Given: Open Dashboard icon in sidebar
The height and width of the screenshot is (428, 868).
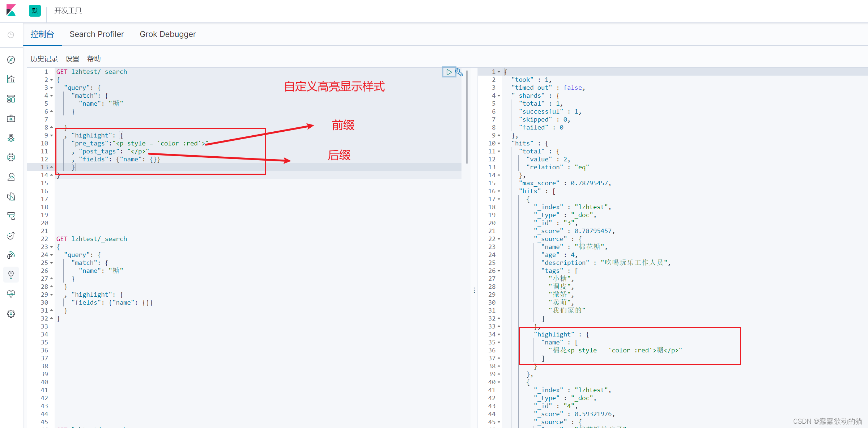Looking at the screenshot, I should tap(11, 99).
